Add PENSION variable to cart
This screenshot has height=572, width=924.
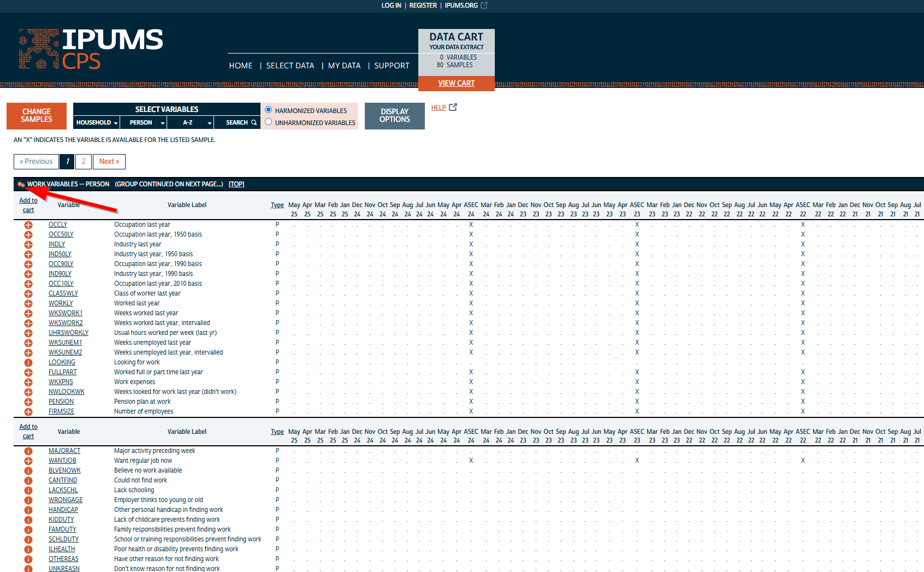pyautogui.click(x=28, y=402)
